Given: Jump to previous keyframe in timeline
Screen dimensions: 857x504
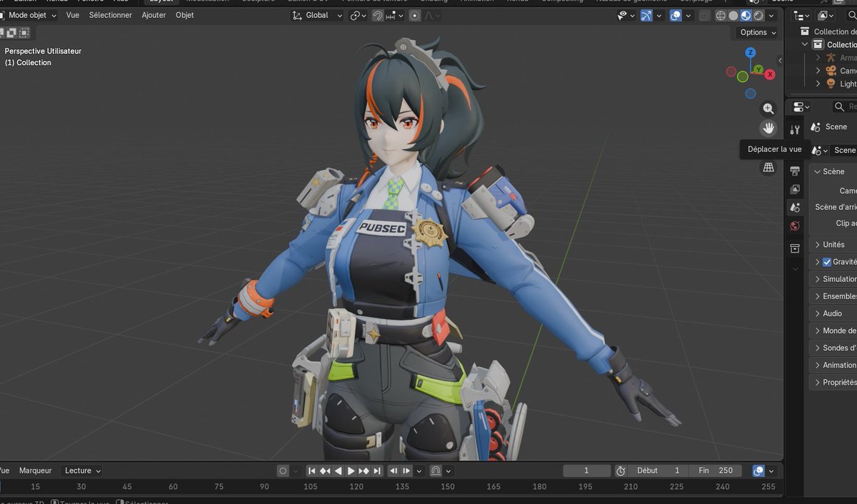Looking at the screenshot, I should coord(325,471).
